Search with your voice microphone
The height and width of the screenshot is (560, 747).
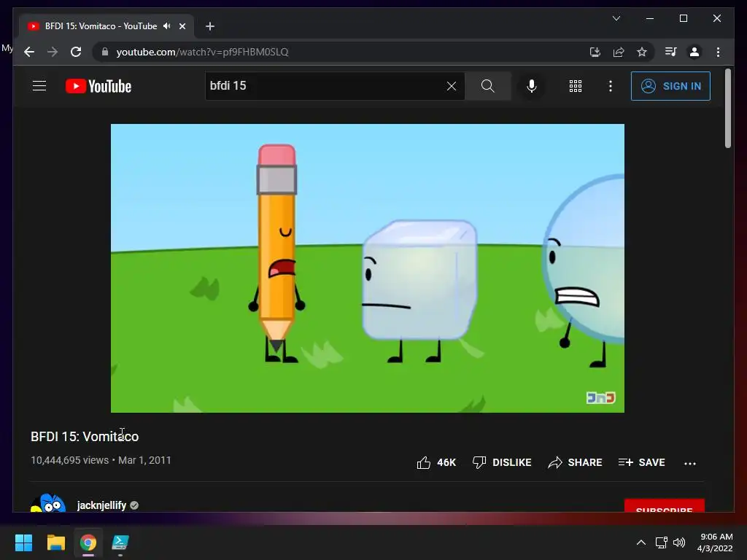[532, 86]
